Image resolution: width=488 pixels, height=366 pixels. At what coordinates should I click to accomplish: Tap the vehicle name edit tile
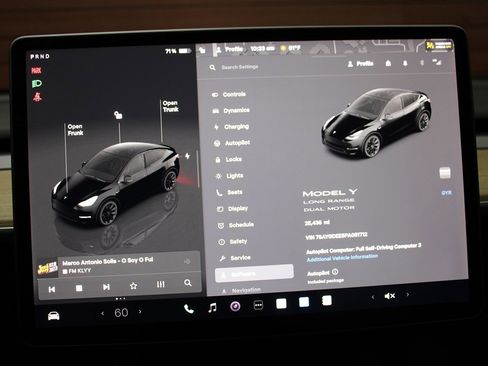[x=445, y=173]
